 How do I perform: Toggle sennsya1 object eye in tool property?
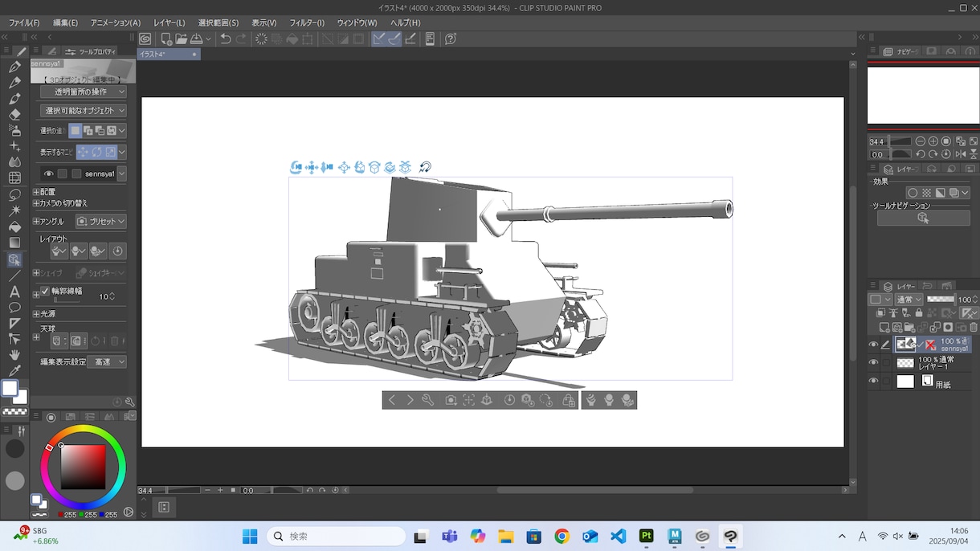click(x=49, y=173)
